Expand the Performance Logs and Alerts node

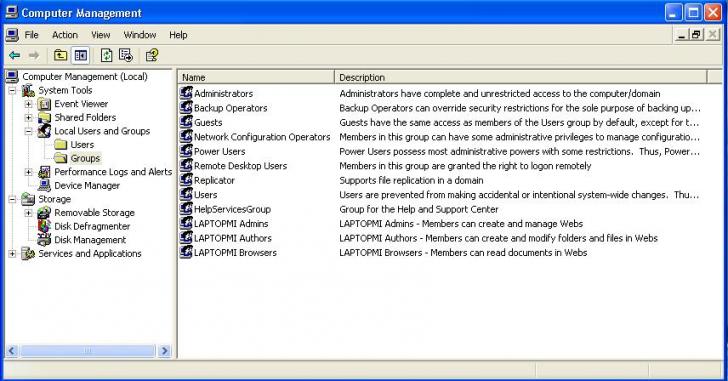29,172
